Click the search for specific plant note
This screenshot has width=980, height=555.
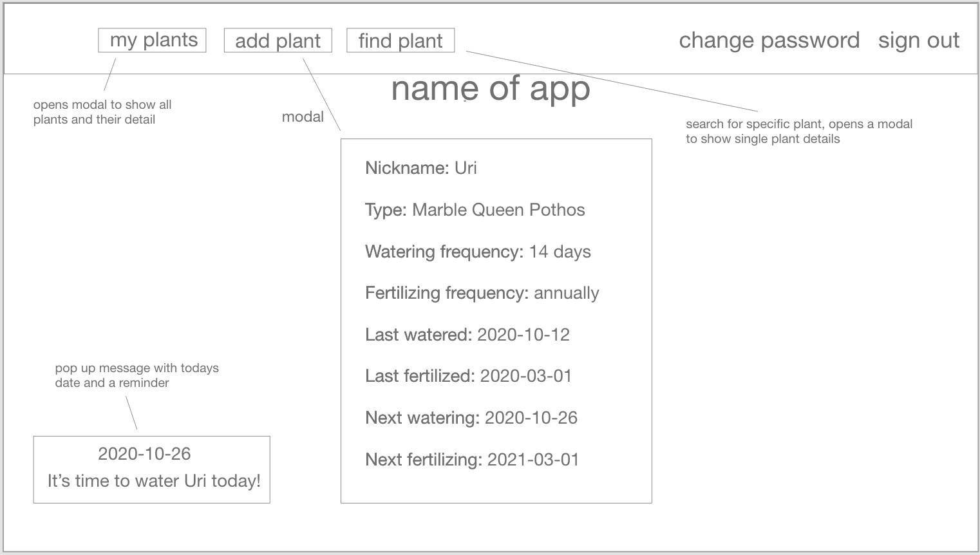coord(799,131)
